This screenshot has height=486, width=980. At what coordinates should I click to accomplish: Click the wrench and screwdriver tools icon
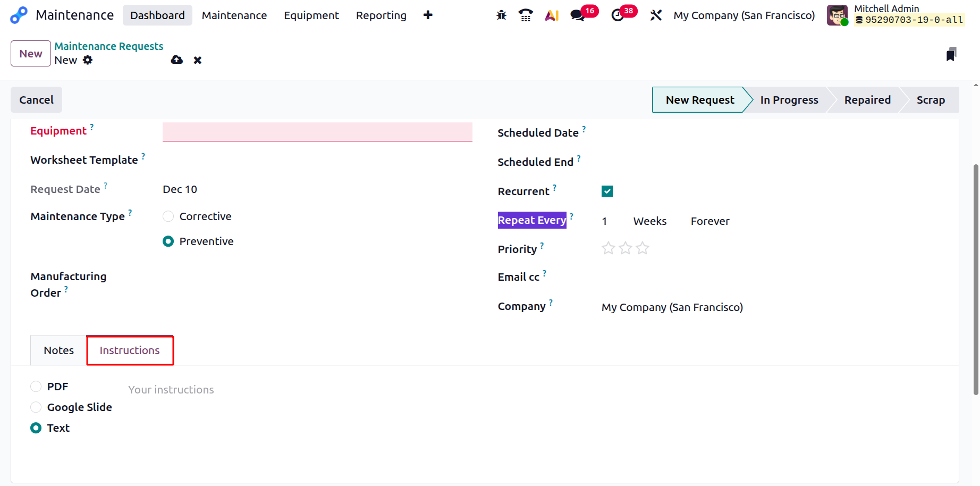click(x=656, y=15)
